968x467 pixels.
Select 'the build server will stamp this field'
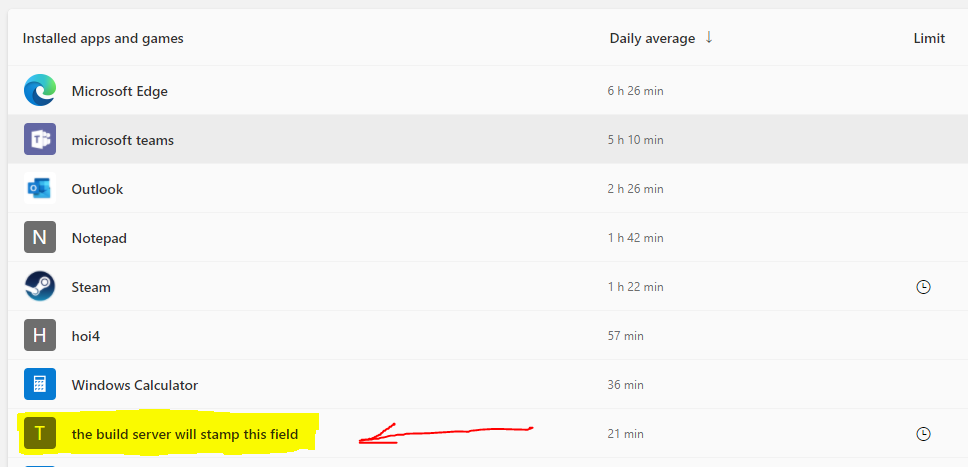[185, 434]
